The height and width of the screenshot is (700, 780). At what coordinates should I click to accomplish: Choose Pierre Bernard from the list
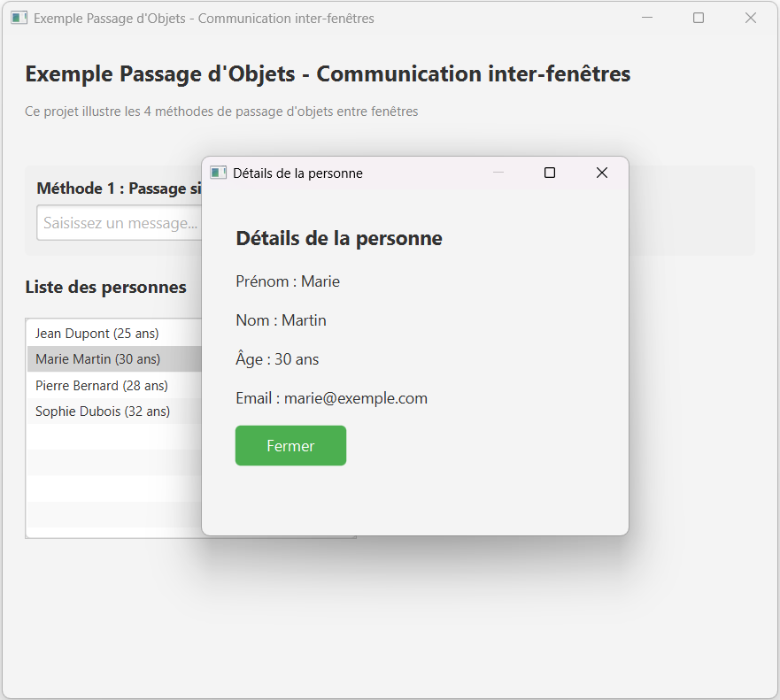pyautogui.click(x=102, y=386)
